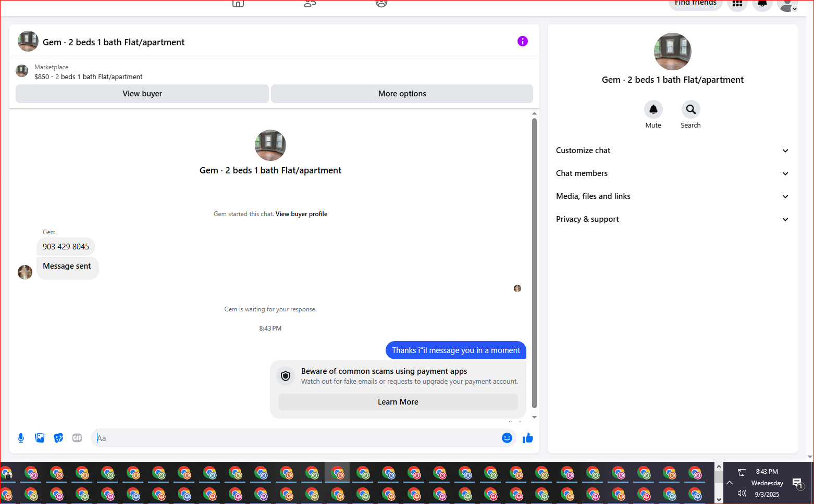Open volume control in system tray

(x=742, y=493)
